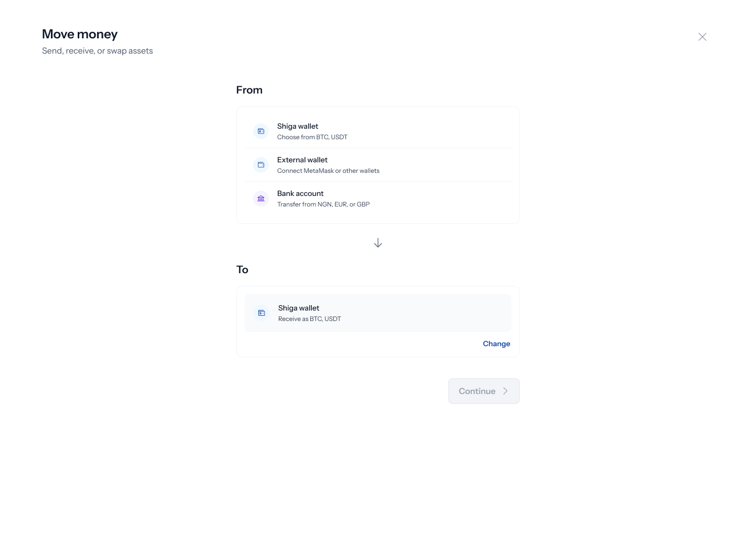Click 'Send, receive, or swap assets' subtitle

[98, 51]
